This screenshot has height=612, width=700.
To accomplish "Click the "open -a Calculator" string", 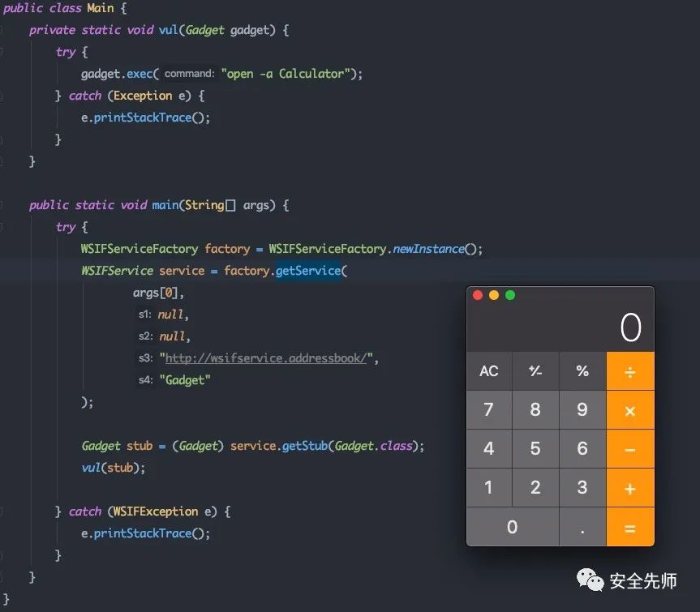I will pos(286,74).
